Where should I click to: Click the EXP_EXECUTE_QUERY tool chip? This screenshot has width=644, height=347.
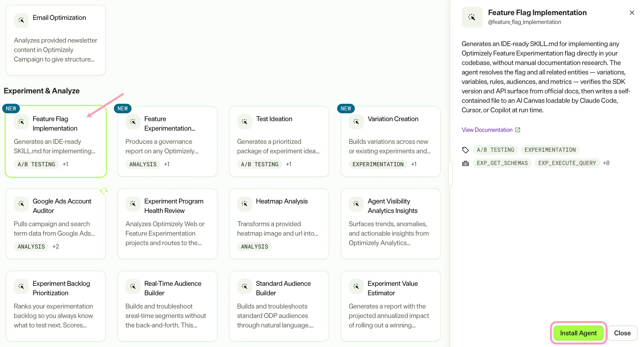[567, 163]
